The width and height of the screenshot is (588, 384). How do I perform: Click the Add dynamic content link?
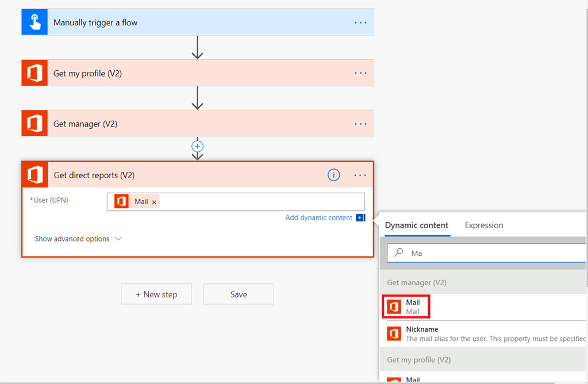319,217
